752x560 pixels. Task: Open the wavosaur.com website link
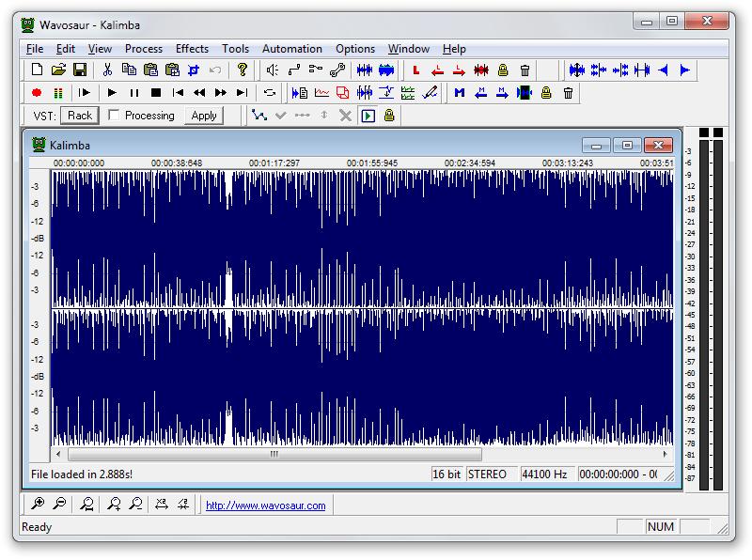pos(266,506)
